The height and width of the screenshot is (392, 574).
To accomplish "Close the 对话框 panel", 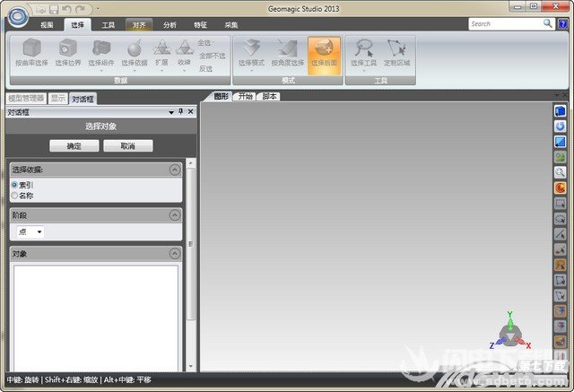I will tap(190, 111).
